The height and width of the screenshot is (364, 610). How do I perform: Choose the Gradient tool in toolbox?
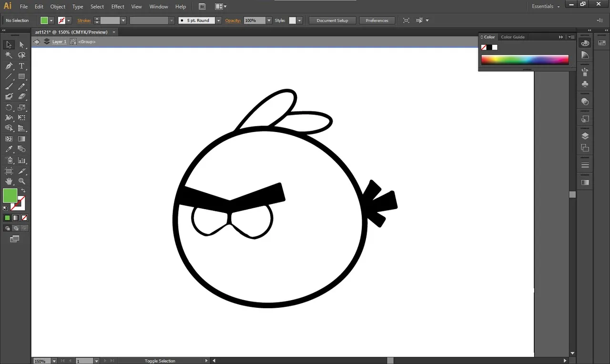pyautogui.click(x=21, y=139)
